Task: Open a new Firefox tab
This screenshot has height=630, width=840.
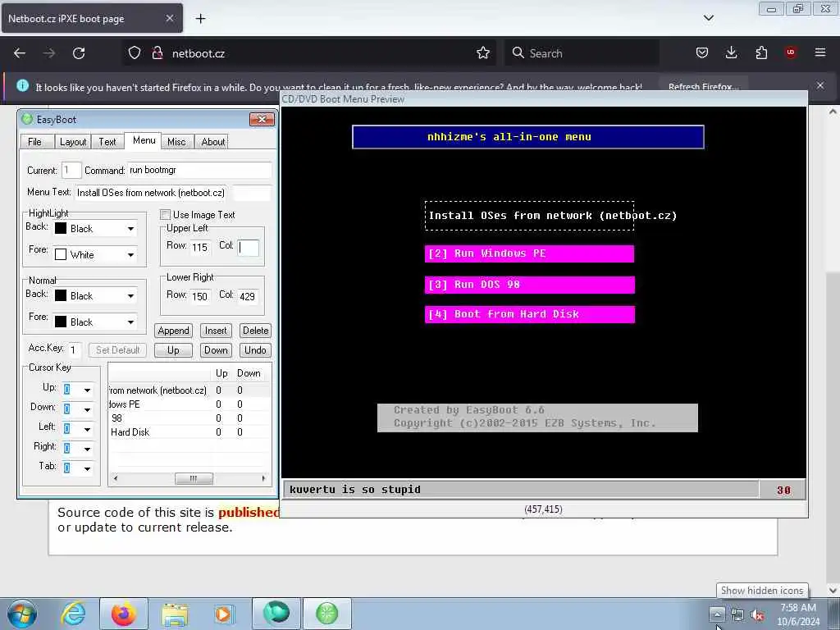Action: [x=200, y=19]
